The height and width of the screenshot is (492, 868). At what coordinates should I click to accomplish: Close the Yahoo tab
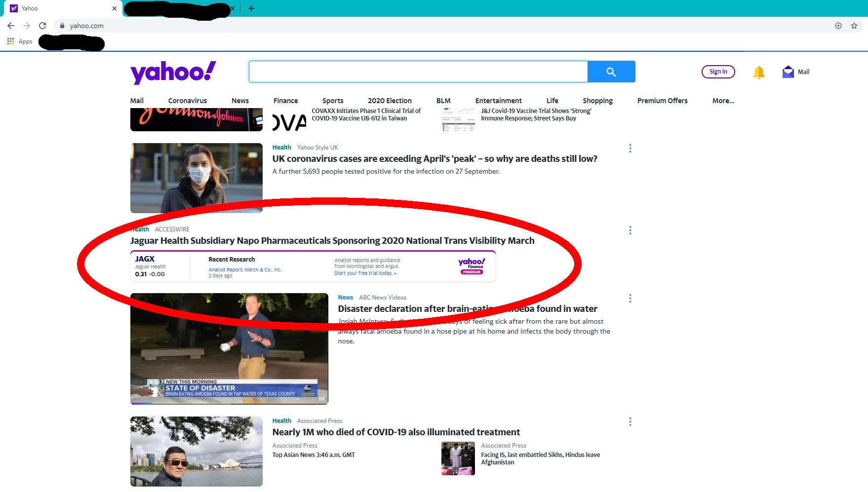(115, 8)
